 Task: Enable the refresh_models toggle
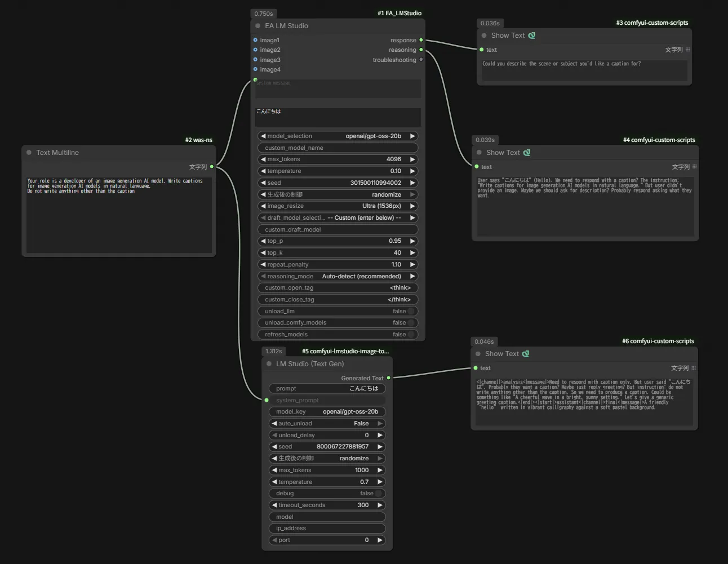[411, 334]
